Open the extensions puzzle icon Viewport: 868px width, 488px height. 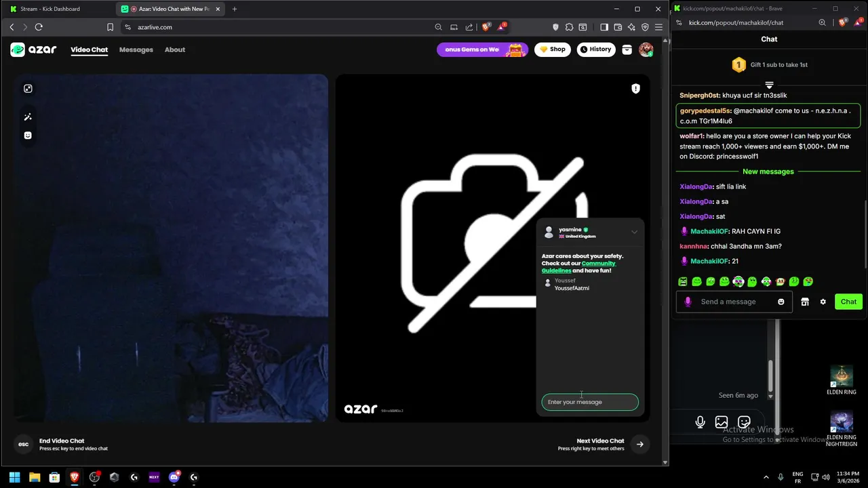click(569, 27)
